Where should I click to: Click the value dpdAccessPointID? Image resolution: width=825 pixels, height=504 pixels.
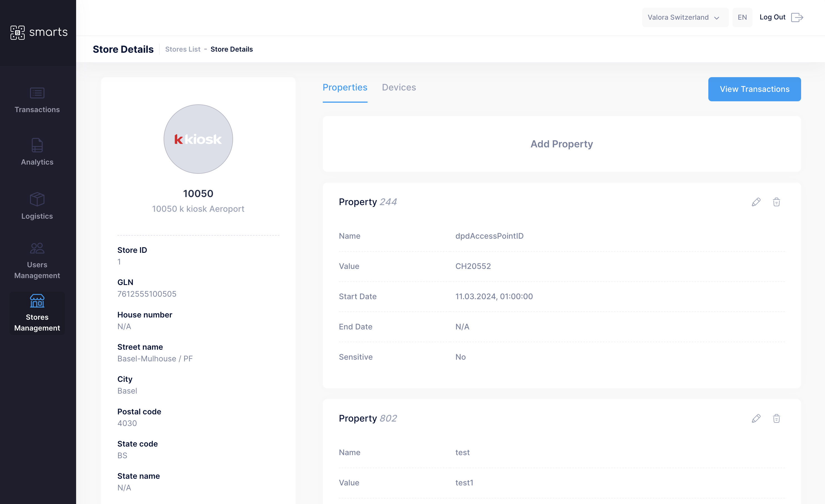point(489,236)
